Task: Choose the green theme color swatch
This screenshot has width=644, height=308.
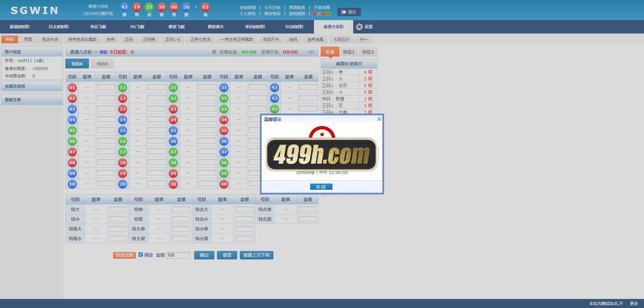Action: coord(328,14)
